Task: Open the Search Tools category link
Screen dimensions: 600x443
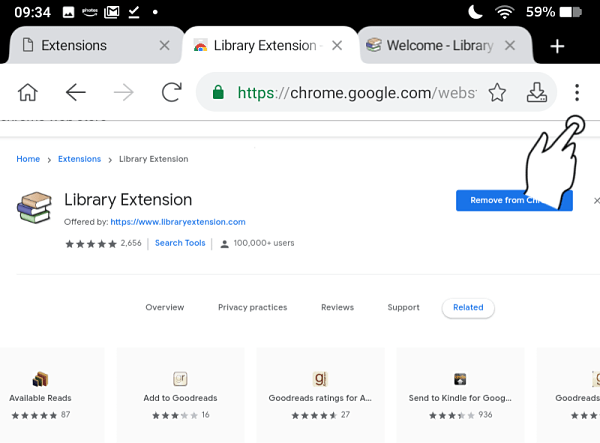Action: [x=180, y=243]
